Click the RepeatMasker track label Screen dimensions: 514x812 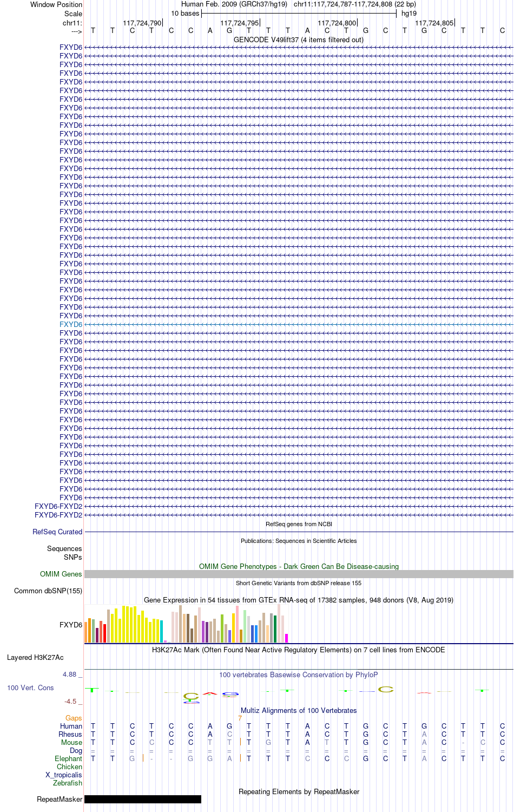click(x=60, y=799)
